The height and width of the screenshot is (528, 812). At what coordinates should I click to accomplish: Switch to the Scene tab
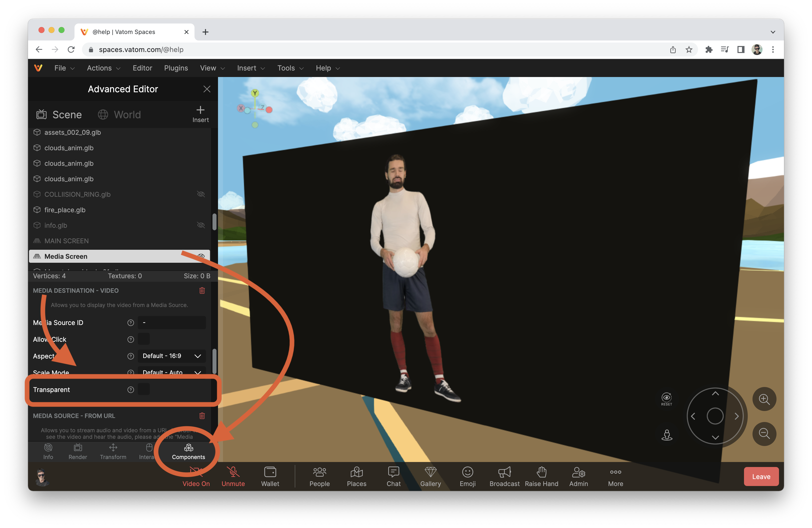tap(59, 114)
